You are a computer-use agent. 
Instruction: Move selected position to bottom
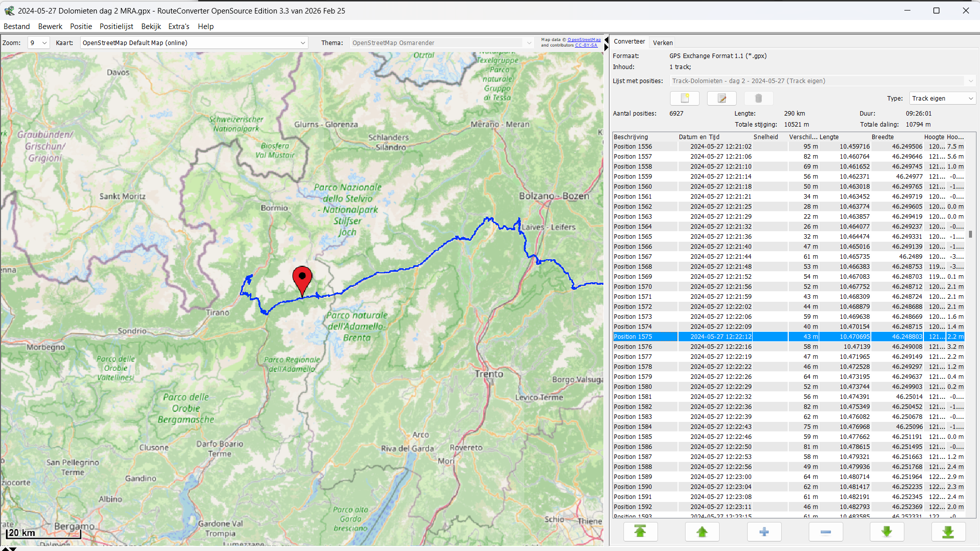[948, 531]
